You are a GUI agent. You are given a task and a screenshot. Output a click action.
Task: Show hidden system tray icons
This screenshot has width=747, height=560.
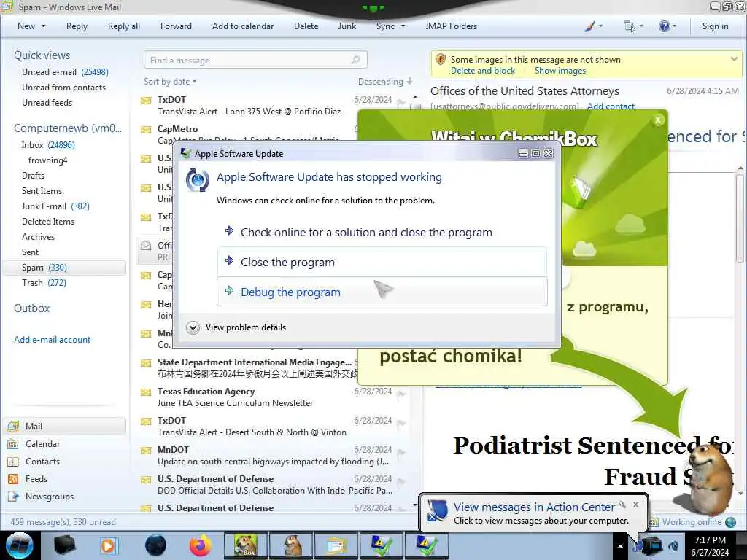(620, 546)
